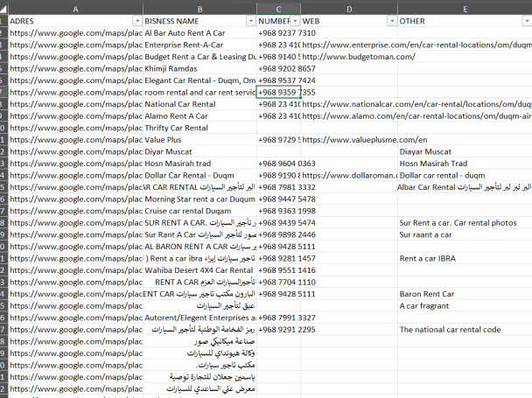Viewport: 532px width, 398px height.
Task: Select phone number +968 9202 8657
Action: pos(278,68)
